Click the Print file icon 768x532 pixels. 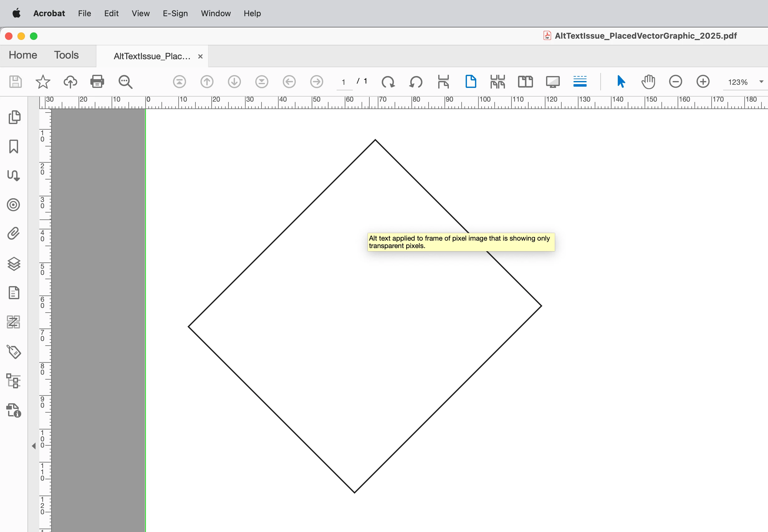97,82
